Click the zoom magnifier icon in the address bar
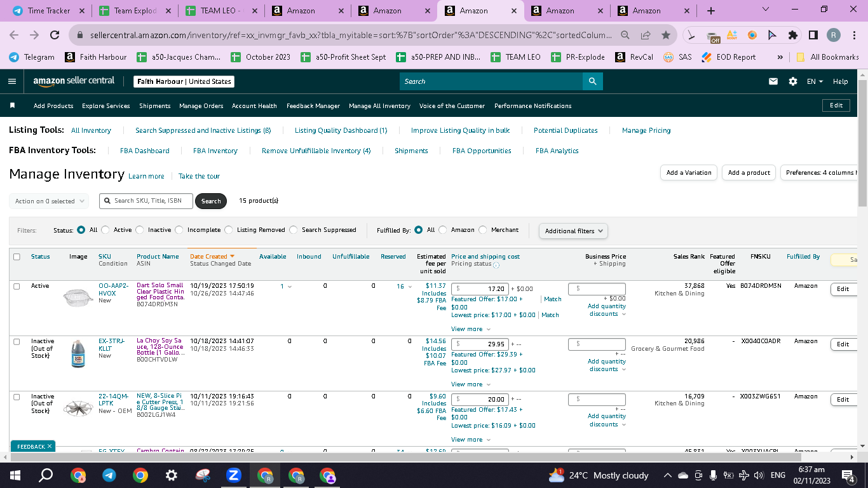Screen dimensions: 868x488 point(625,35)
